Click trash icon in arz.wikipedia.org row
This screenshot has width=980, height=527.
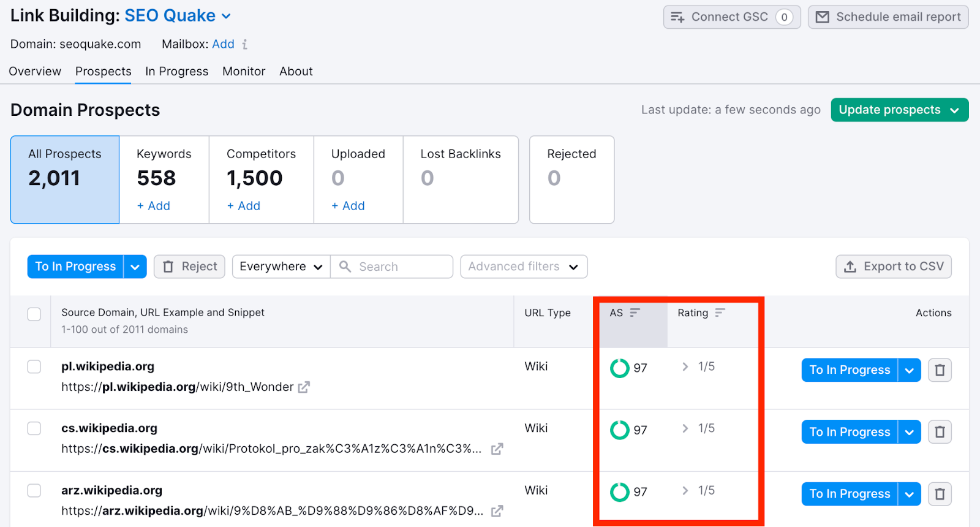940,494
